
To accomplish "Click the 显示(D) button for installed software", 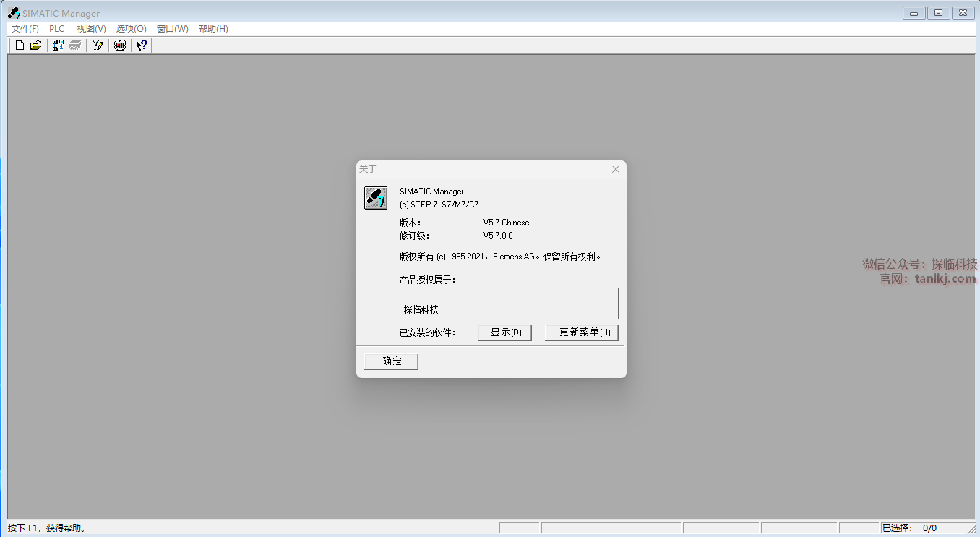I will tap(505, 332).
